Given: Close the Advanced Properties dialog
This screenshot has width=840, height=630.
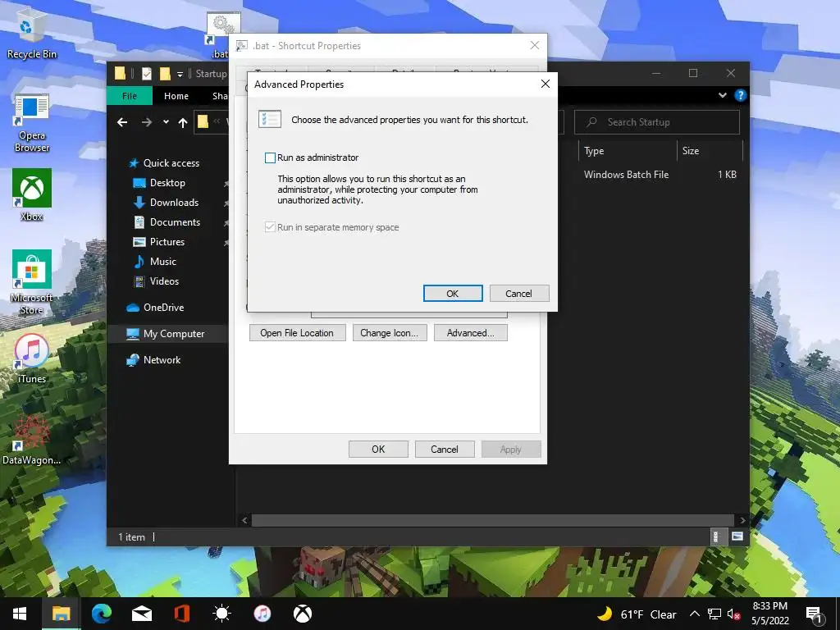Looking at the screenshot, I should pos(546,84).
